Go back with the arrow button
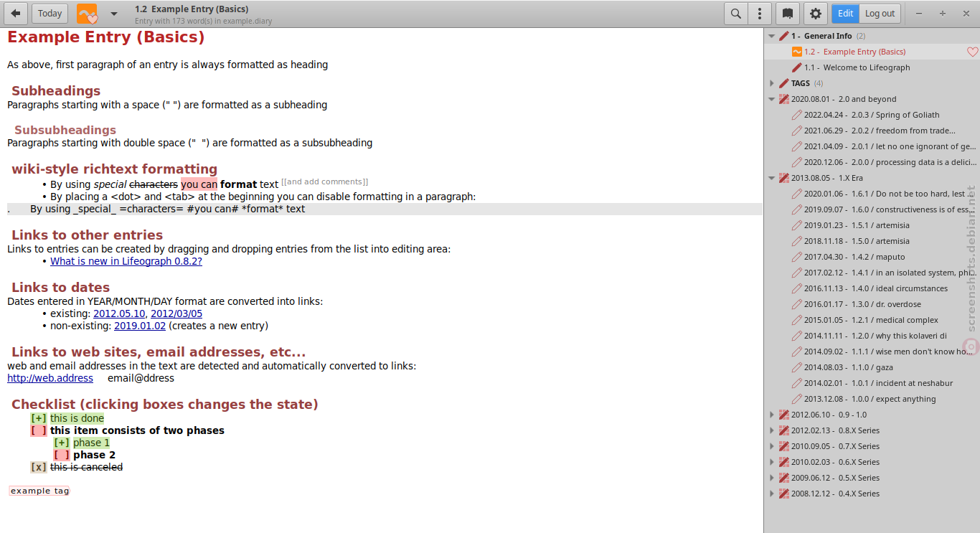The image size is (980, 533). [x=16, y=14]
